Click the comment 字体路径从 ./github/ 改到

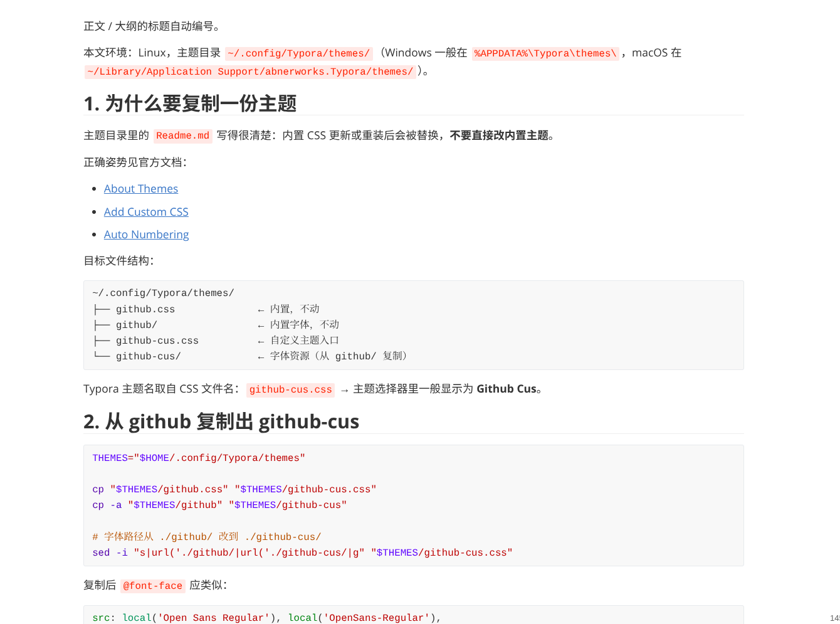point(207,537)
